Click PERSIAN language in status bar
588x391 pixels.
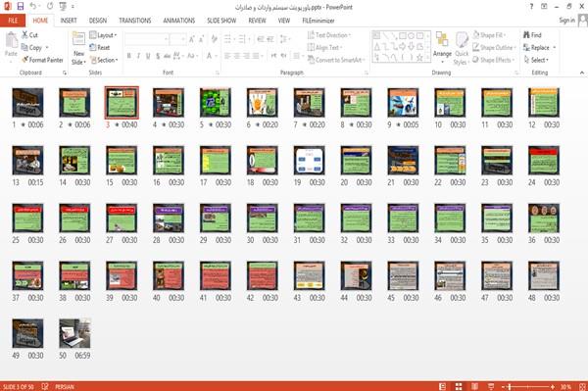coord(65,386)
